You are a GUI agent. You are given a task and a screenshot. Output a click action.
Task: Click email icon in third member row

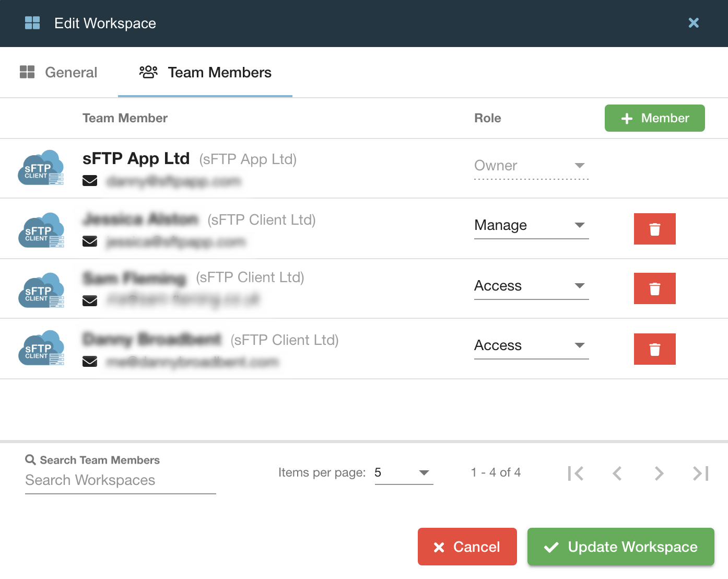[90, 300]
